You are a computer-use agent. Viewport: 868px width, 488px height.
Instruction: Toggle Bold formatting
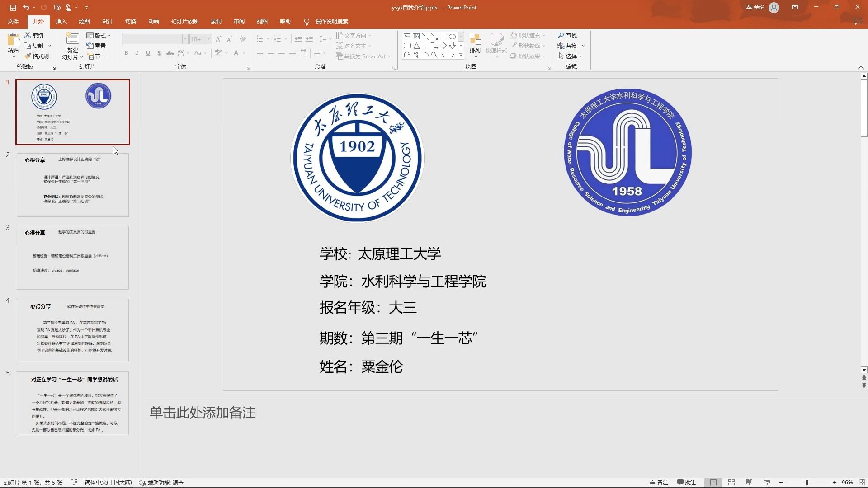[x=126, y=53]
